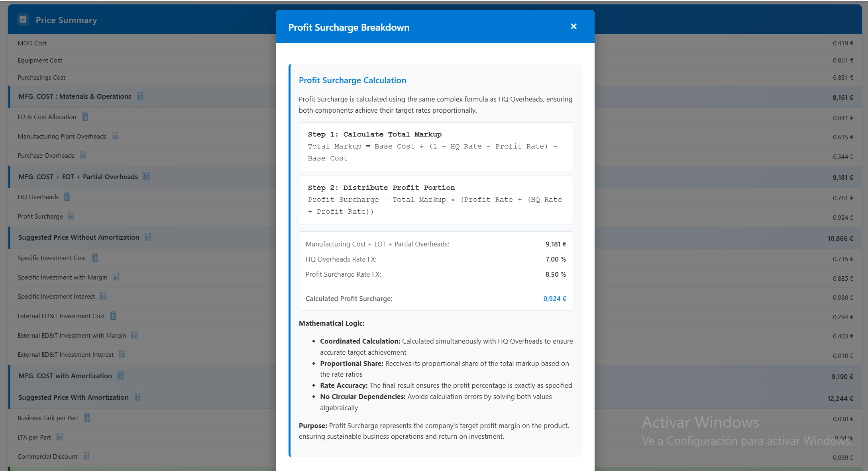Click calculator icon next to HQ Overheads
868x471 pixels.
click(x=67, y=197)
